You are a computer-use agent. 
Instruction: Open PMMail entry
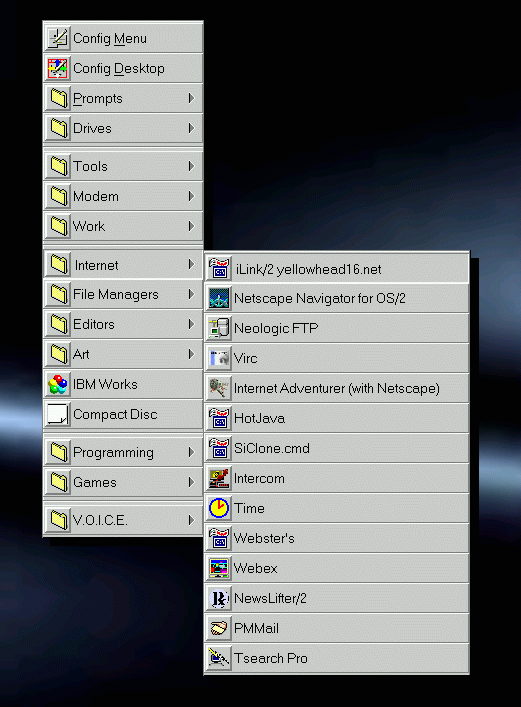[x=337, y=628]
